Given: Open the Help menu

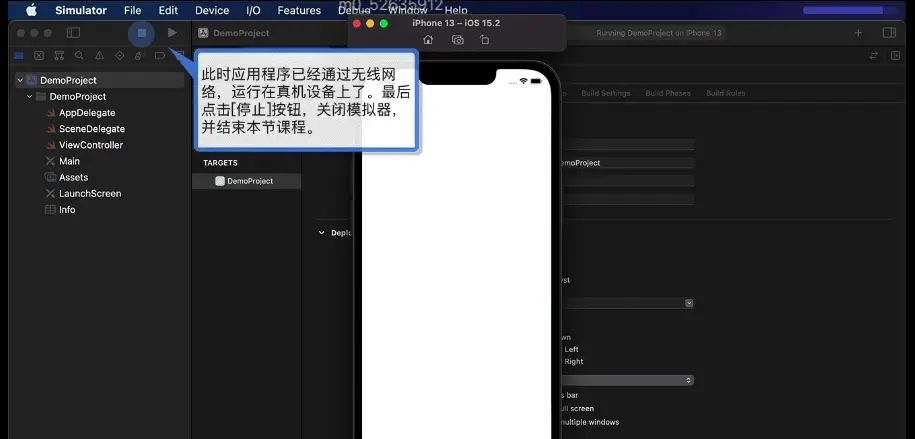Looking at the screenshot, I should click(456, 11).
